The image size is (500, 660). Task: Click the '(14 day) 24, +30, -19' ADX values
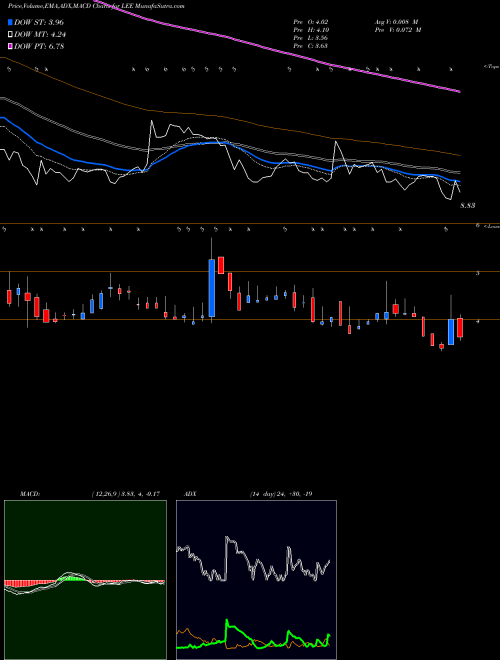(281, 493)
